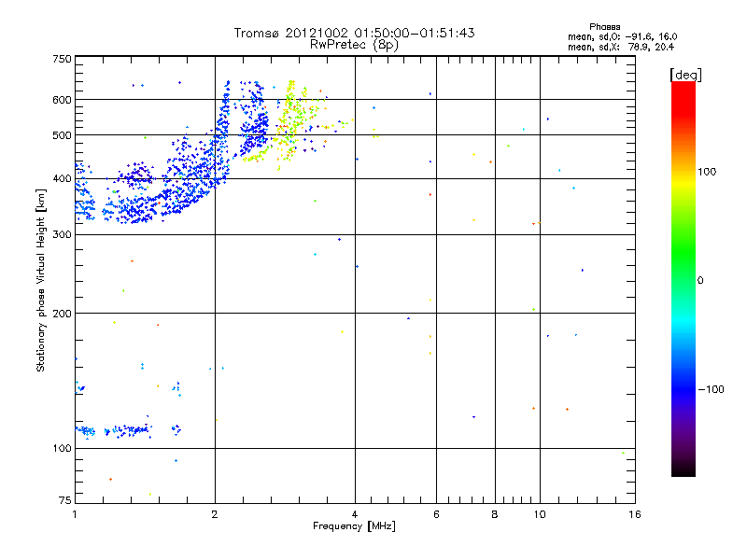Click the y-axis '100' tick label
This screenshot has width=747, height=560.
62,449
